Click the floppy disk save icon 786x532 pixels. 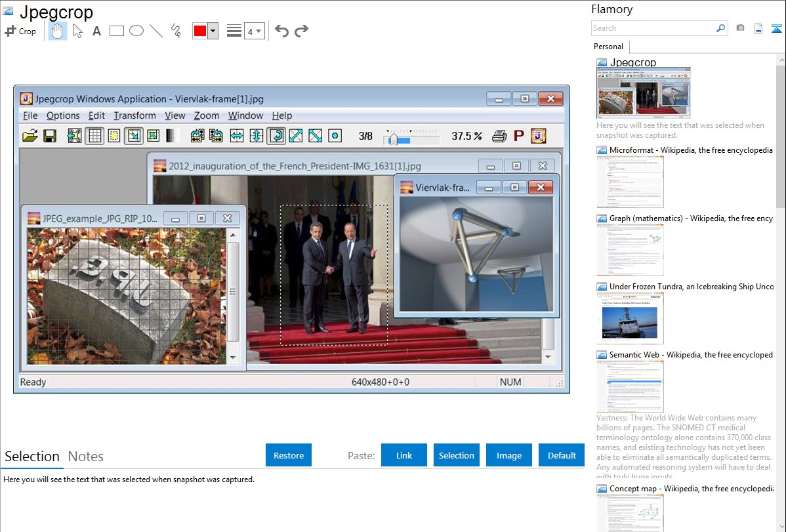[x=50, y=136]
